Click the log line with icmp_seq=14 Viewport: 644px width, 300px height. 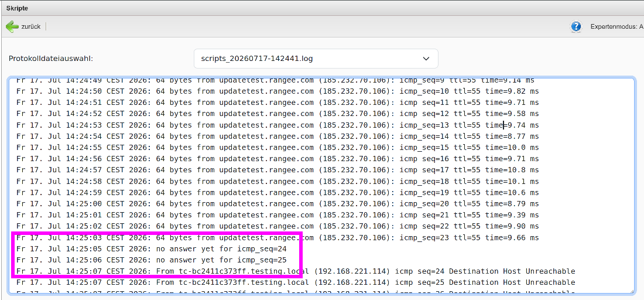tap(278, 136)
